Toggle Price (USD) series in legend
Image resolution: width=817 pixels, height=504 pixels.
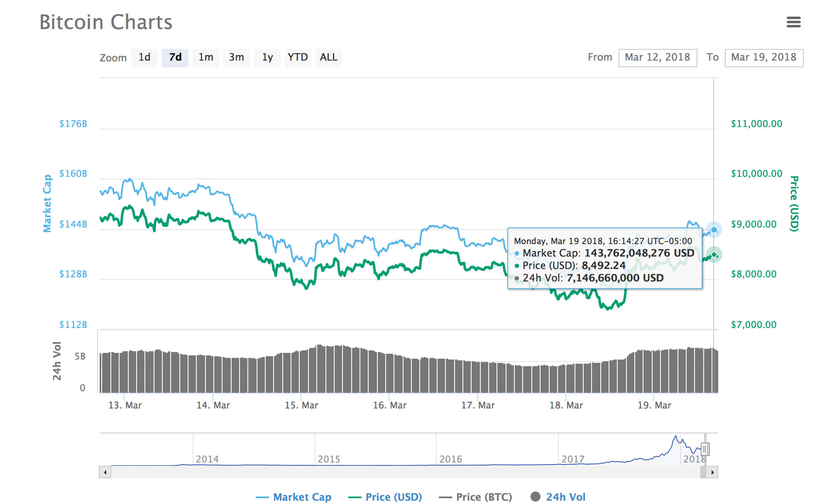pyautogui.click(x=385, y=497)
